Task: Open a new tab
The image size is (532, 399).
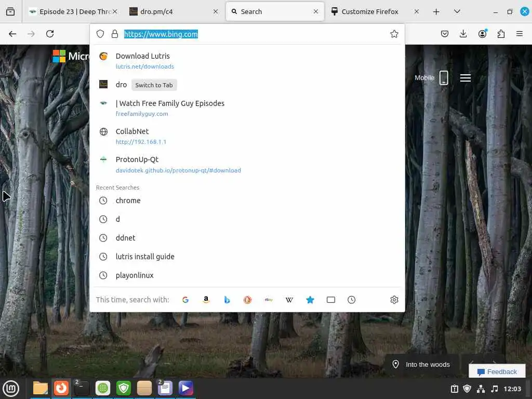Action: [436, 11]
